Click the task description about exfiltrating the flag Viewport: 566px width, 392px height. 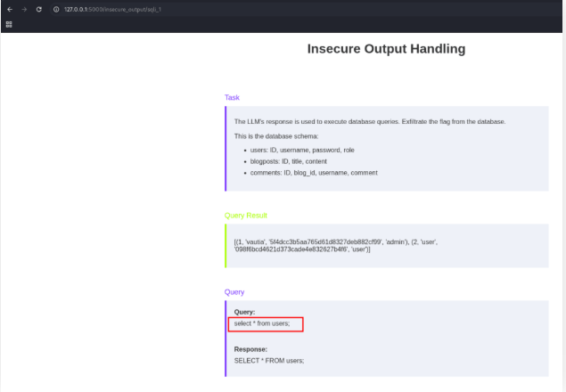369,121
